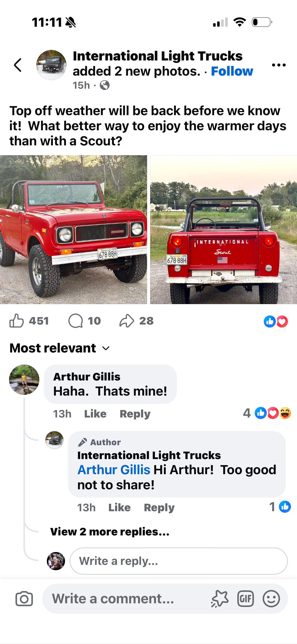This screenshot has height=644, width=297.
Task: Like the post with thumbs-up icon
Action: pyautogui.click(x=17, y=321)
